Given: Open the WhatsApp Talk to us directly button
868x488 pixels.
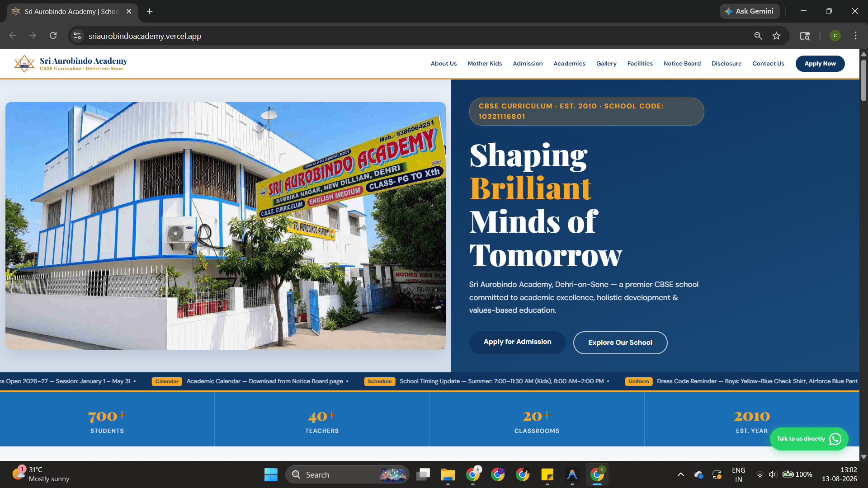Looking at the screenshot, I should pos(809,439).
